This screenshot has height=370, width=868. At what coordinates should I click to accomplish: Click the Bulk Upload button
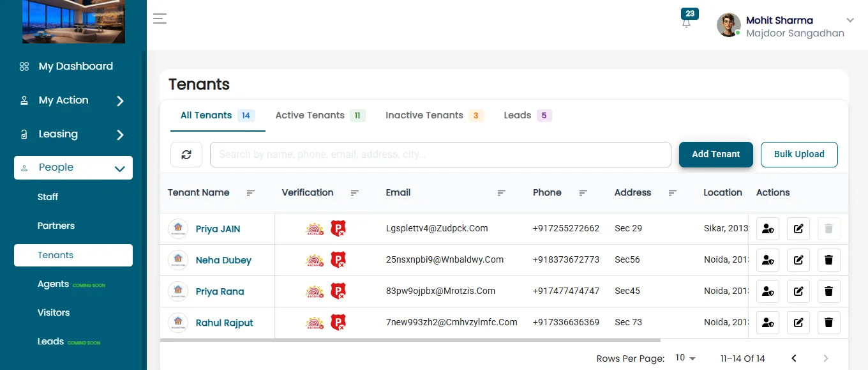[x=799, y=155]
